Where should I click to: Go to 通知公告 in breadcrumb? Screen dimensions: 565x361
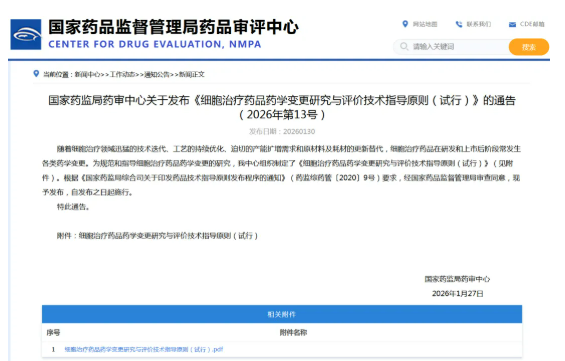click(157, 75)
